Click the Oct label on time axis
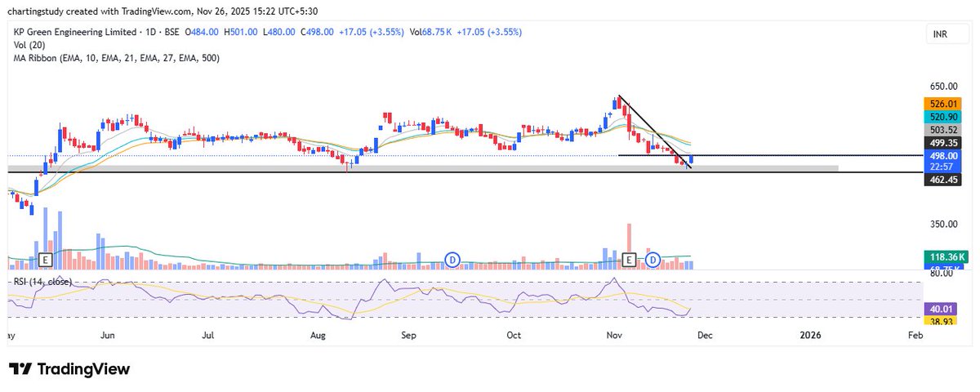Screen dimensions: 980x392 (x=514, y=335)
